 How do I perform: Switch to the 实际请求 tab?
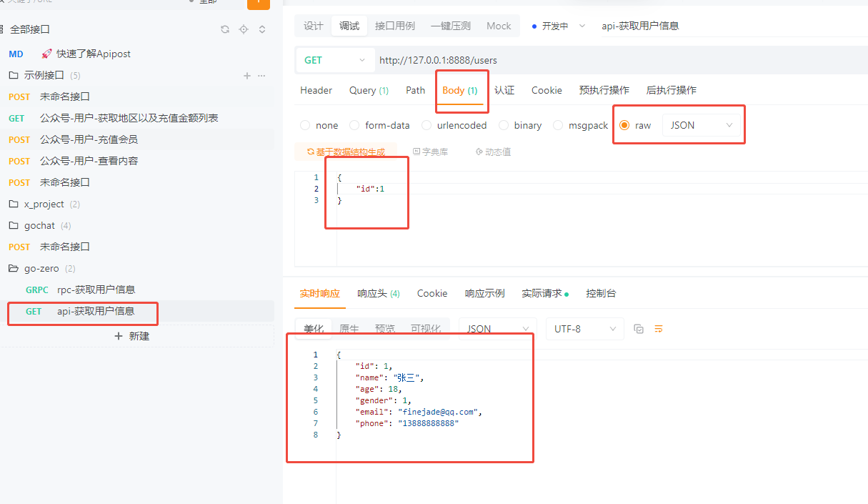click(x=545, y=293)
